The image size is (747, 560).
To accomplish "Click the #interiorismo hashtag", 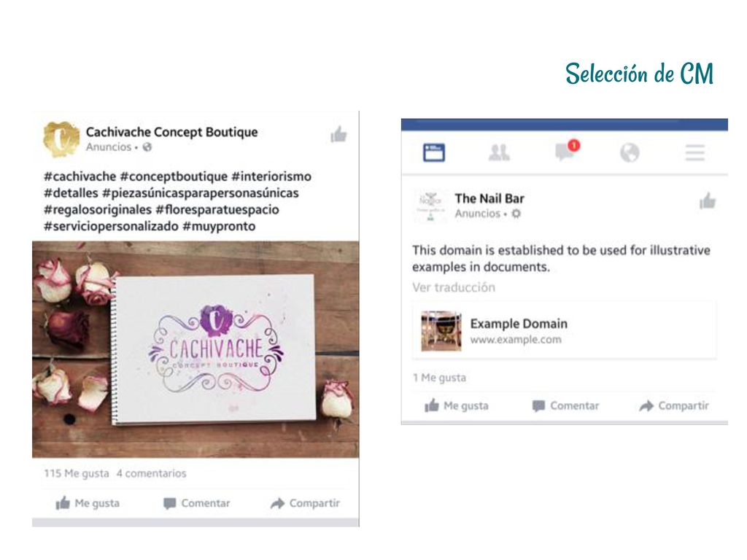I will click(271, 176).
